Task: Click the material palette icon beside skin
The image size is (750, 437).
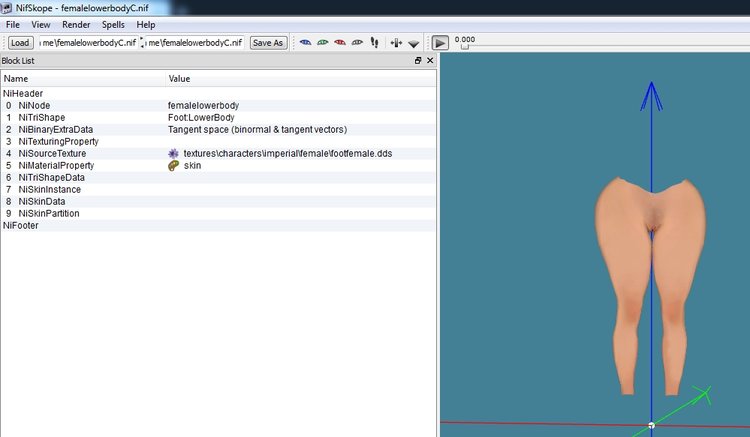Action: tap(173, 165)
